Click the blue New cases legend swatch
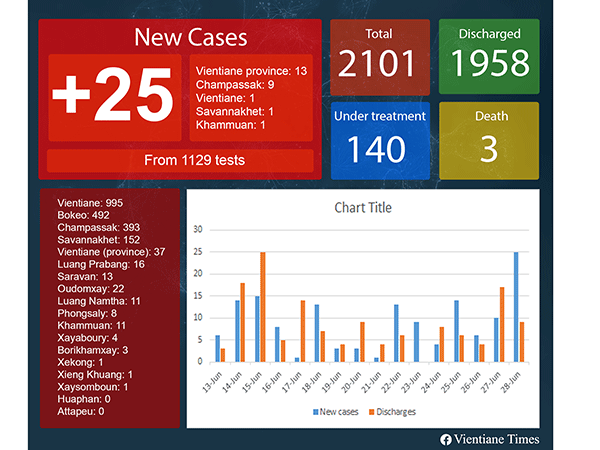 tap(314, 411)
